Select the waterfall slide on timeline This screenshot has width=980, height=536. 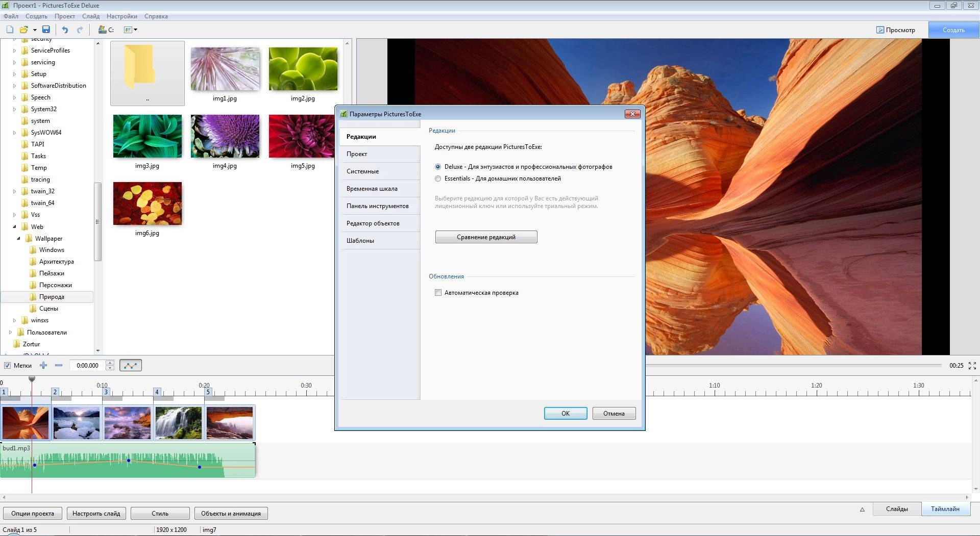(179, 423)
